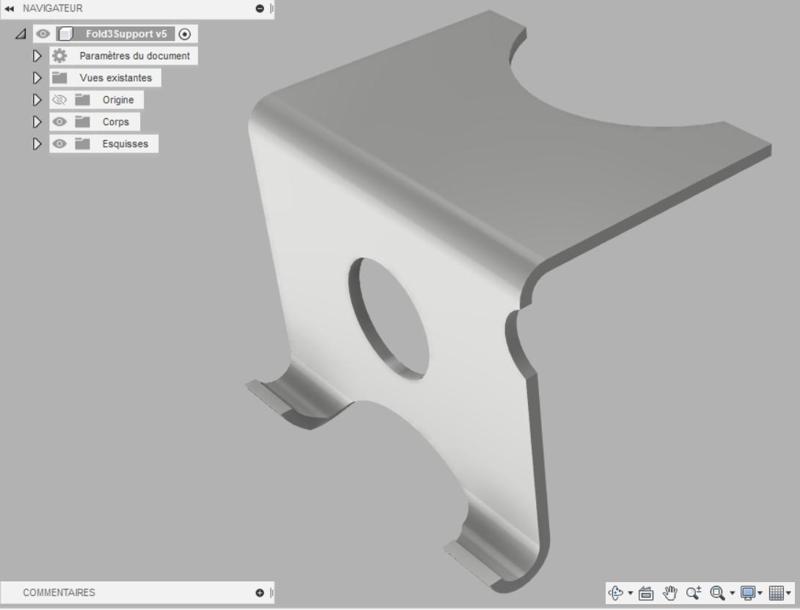The height and width of the screenshot is (610, 800).
Task: Collapse the Navigateur panel with double-arrow
Action: [9, 8]
